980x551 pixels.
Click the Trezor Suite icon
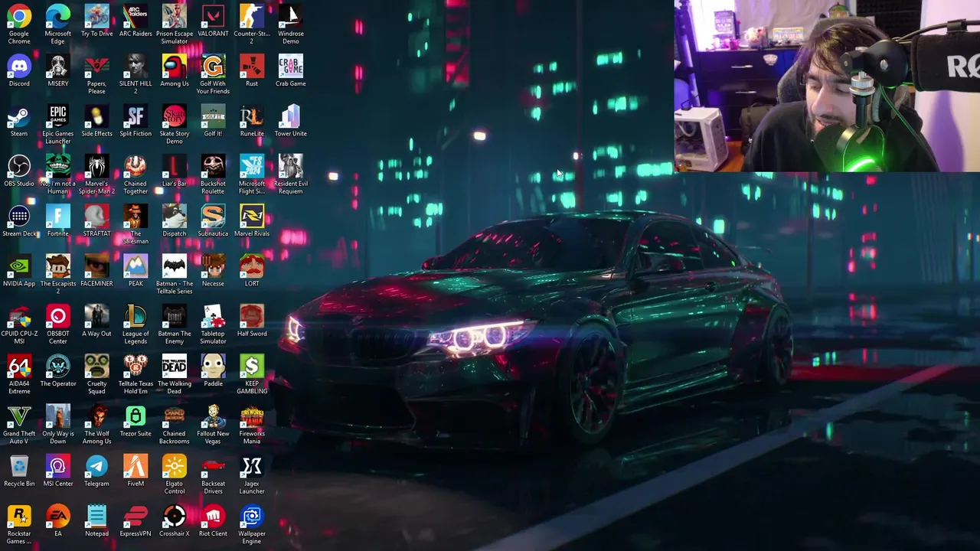coord(136,416)
